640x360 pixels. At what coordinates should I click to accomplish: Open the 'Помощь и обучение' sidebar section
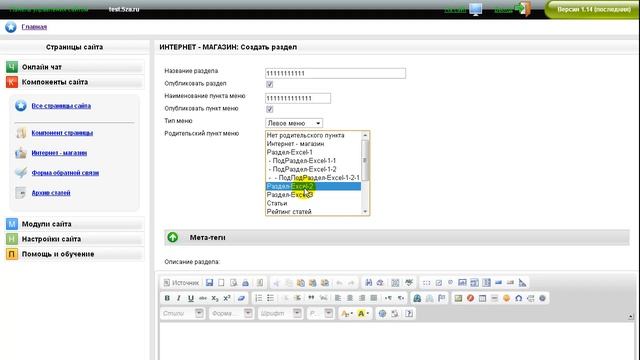tap(74, 254)
